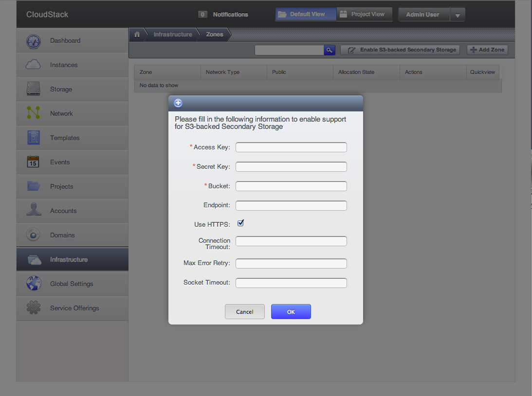
Task: Click the Service Offerings gear icon
Action: pyautogui.click(x=33, y=307)
